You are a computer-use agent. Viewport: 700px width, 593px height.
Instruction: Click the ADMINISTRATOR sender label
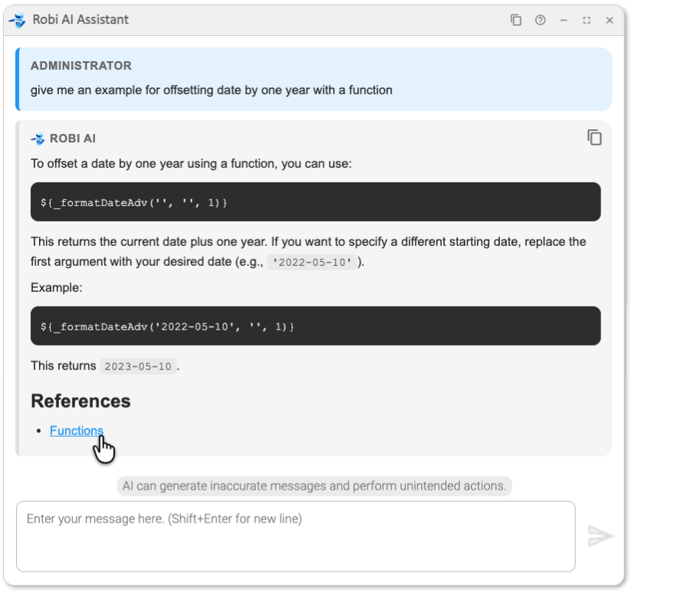[x=81, y=66]
